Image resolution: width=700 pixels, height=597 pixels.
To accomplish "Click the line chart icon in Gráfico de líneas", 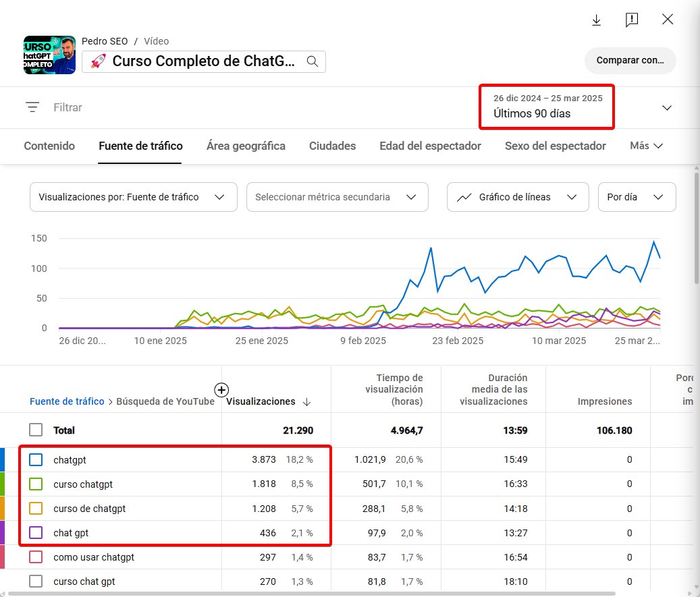I will [464, 197].
